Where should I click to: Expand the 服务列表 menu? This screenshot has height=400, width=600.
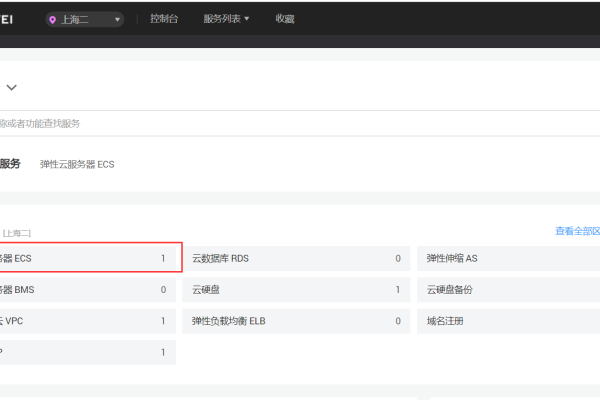click(226, 19)
